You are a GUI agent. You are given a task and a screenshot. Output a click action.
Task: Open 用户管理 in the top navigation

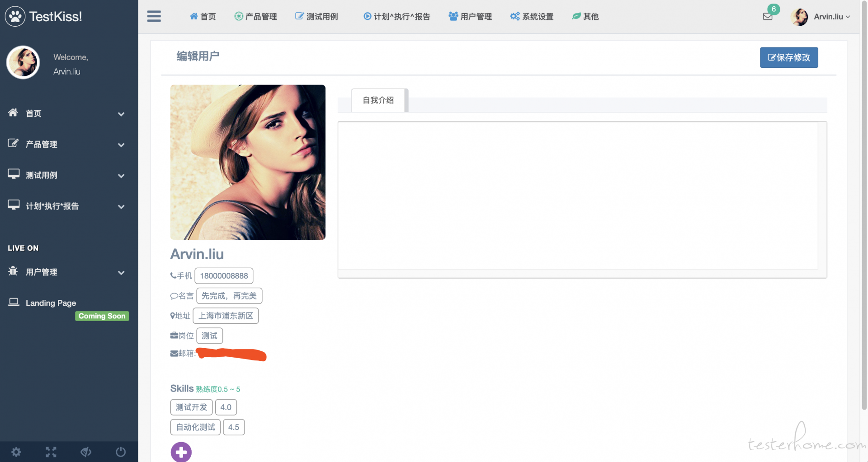470,17
